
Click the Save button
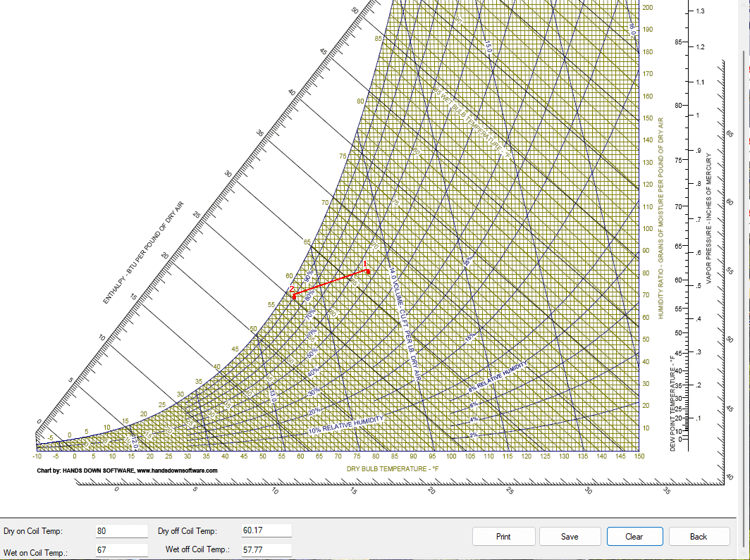(x=570, y=537)
